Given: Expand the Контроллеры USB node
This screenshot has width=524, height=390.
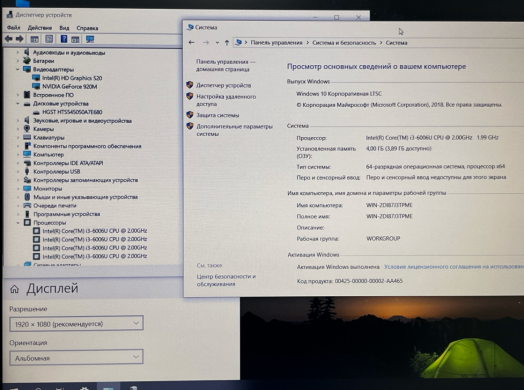Looking at the screenshot, I should [18, 171].
